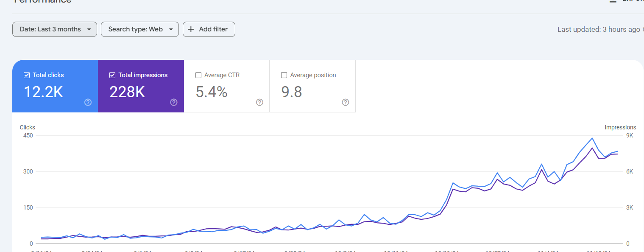This screenshot has width=644, height=252.
Task: Click the 5.4% Average CTR value
Action: point(212,92)
